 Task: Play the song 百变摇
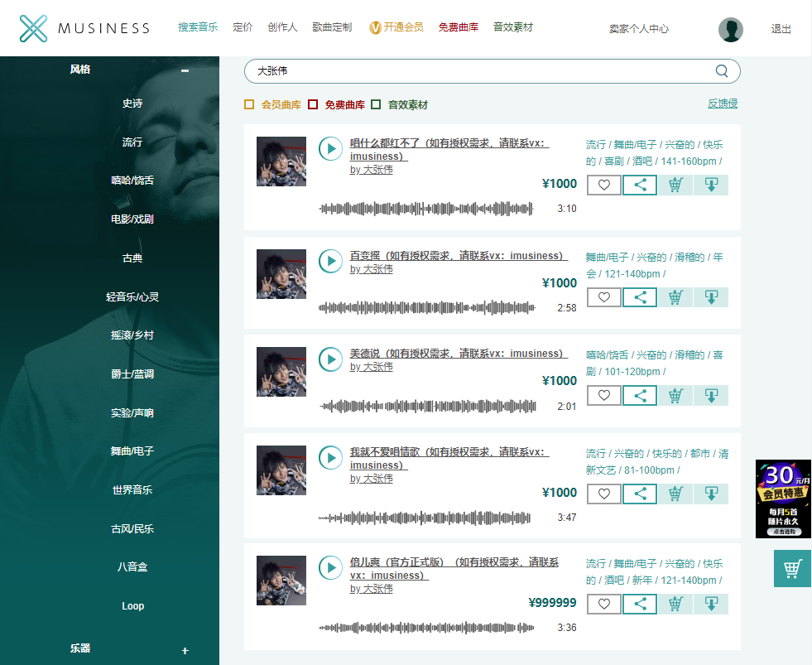click(x=330, y=261)
